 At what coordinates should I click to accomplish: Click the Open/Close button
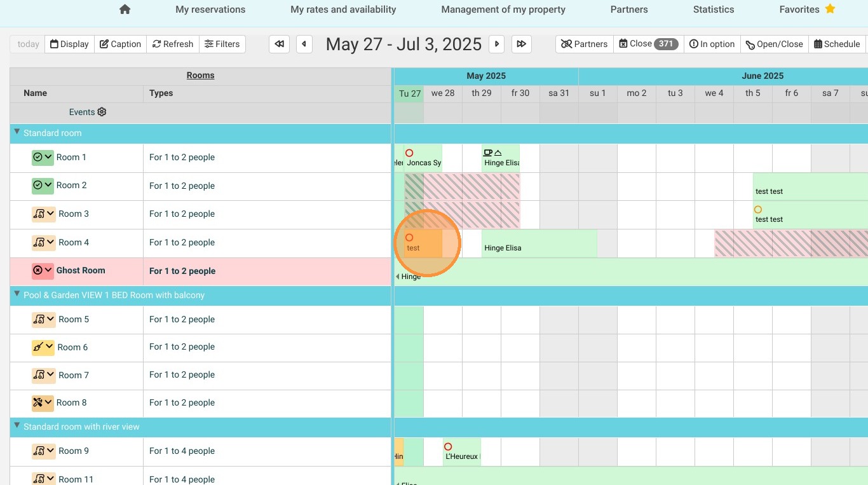[x=775, y=44]
